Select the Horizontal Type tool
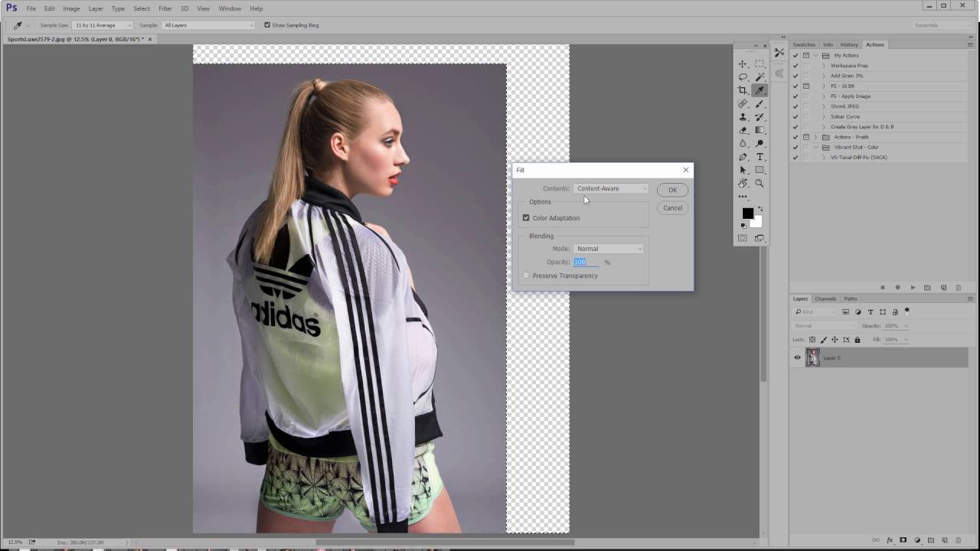 759,157
